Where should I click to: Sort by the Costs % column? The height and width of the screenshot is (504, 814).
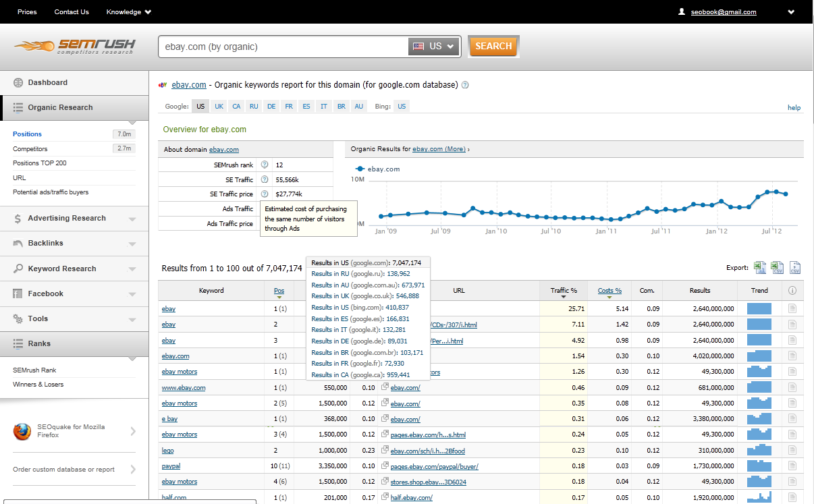point(609,291)
